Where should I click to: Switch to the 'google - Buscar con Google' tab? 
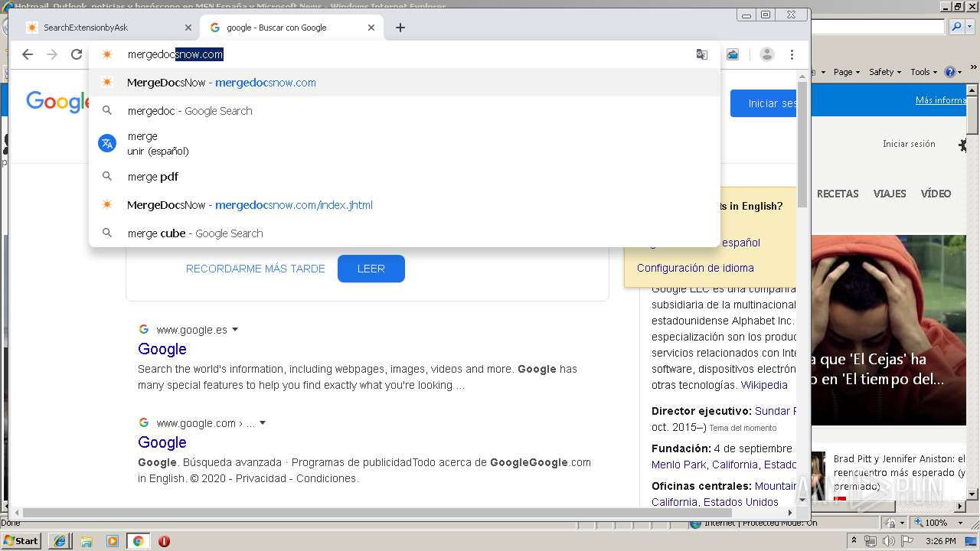pyautogui.click(x=291, y=28)
